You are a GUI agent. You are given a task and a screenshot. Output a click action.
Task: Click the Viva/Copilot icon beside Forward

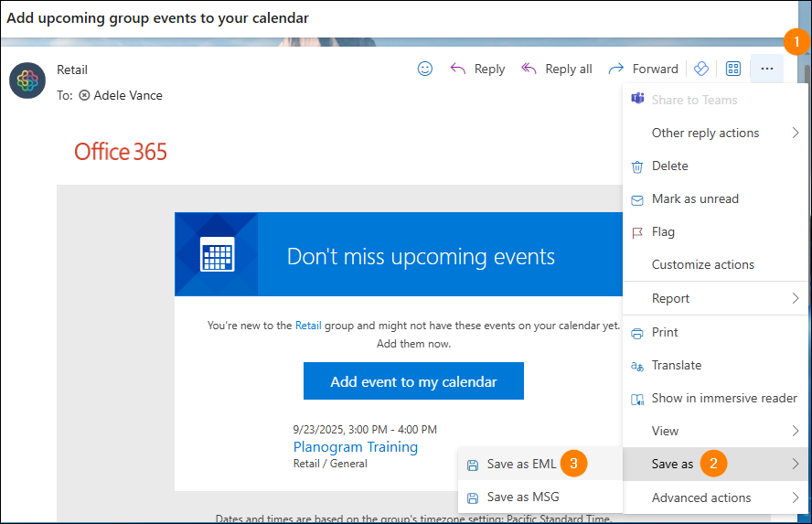click(701, 69)
